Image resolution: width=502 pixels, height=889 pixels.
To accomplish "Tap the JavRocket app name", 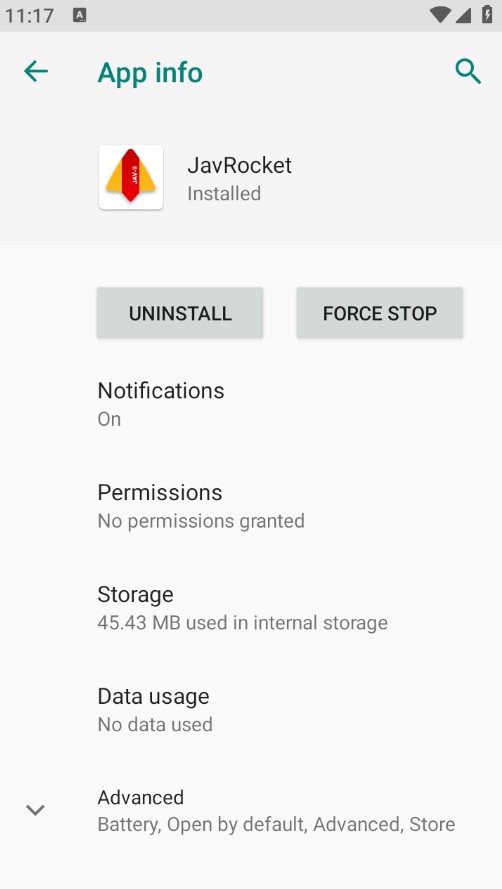I will [x=239, y=166].
